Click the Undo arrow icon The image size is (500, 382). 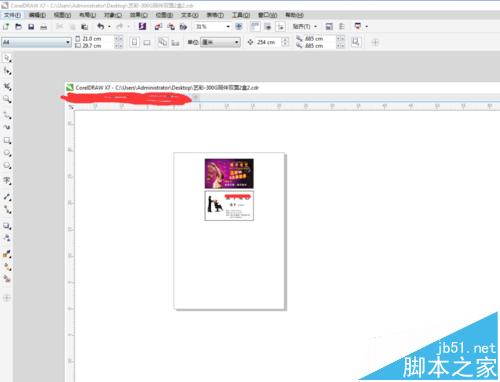pos(101,26)
